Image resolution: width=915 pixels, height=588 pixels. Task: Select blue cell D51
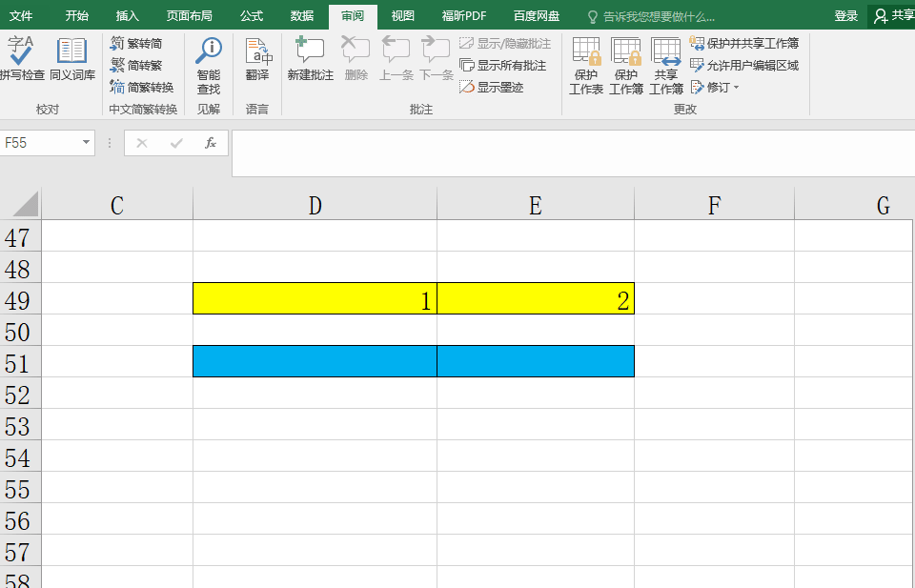pyautogui.click(x=315, y=362)
